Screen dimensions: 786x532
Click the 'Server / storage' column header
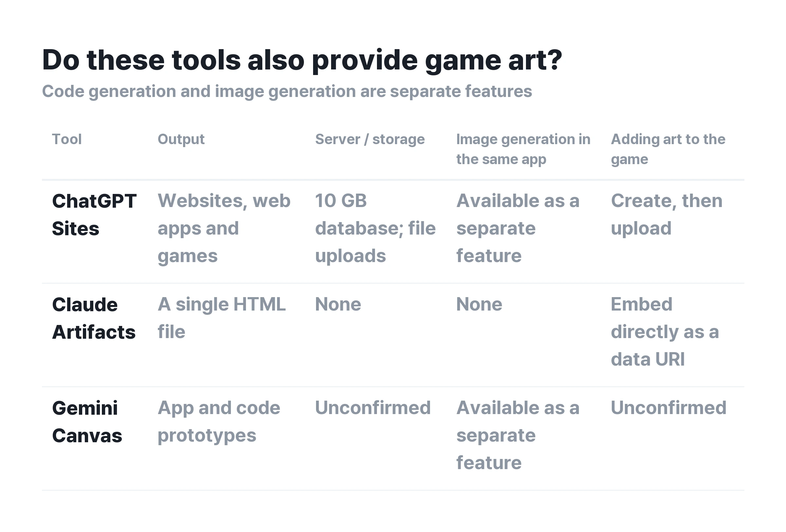(370, 139)
